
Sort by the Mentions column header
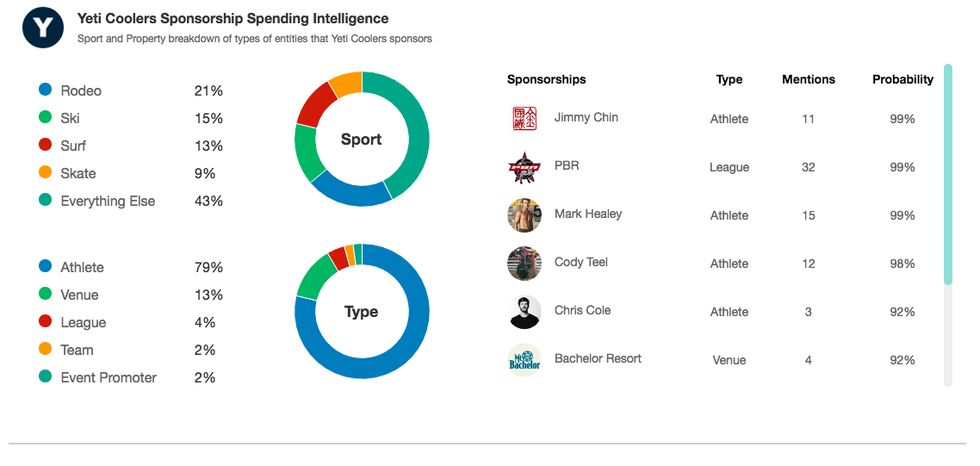808,79
